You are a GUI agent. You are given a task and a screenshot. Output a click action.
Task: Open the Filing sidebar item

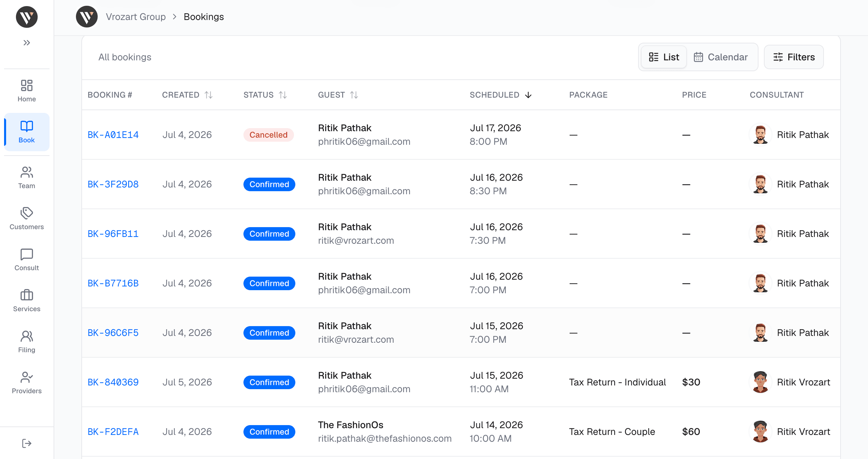(x=27, y=342)
